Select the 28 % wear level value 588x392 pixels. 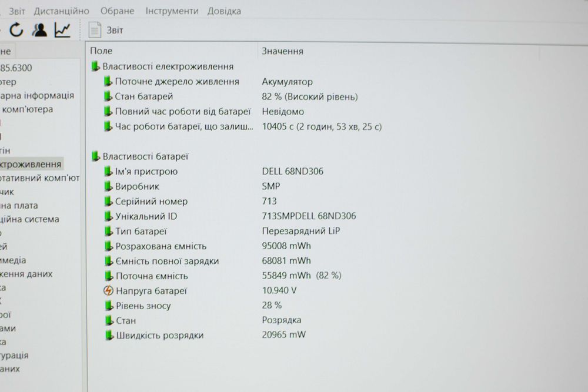point(272,305)
